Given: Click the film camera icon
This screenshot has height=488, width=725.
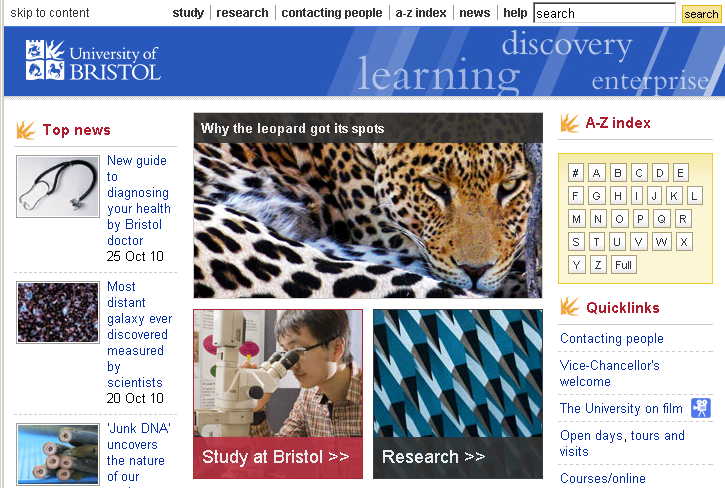Looking at the screenshot, I should point(701,408).
